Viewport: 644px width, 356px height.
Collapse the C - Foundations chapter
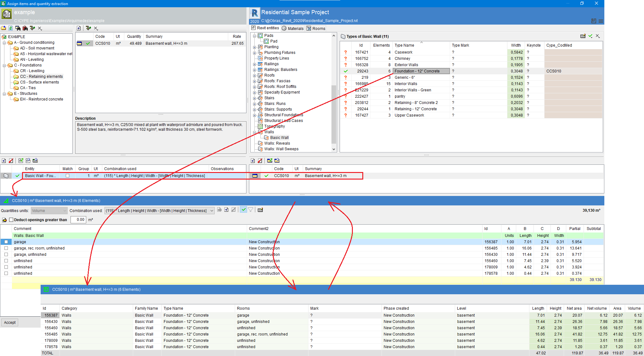[4, 65]
